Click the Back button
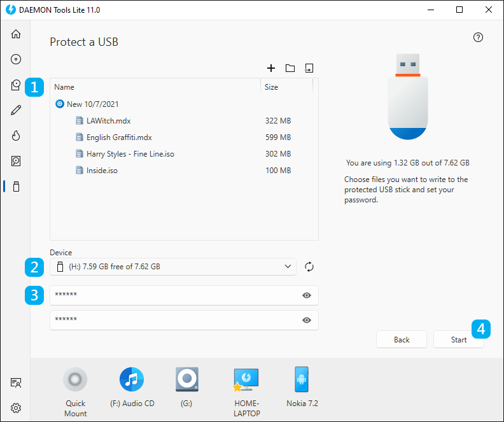 coord(402,339)
